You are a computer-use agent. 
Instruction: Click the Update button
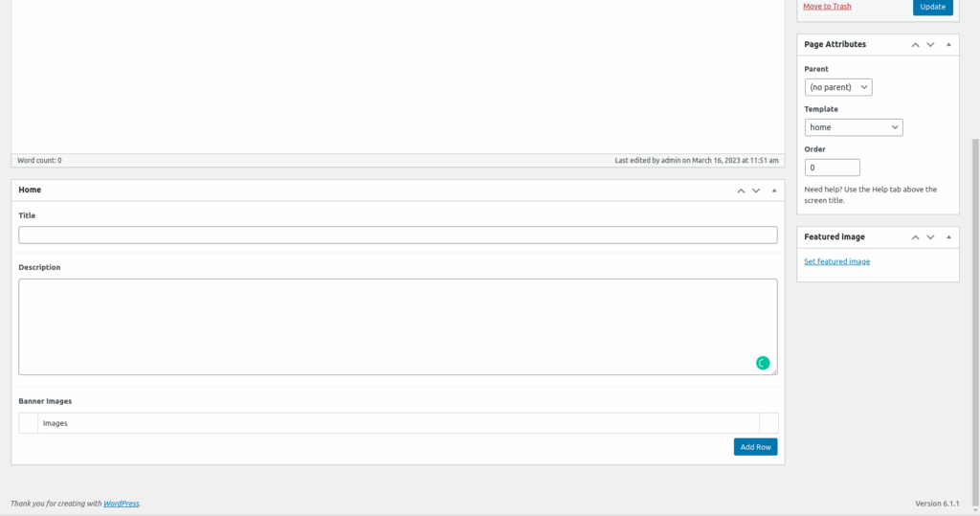(x=932, y=7)
